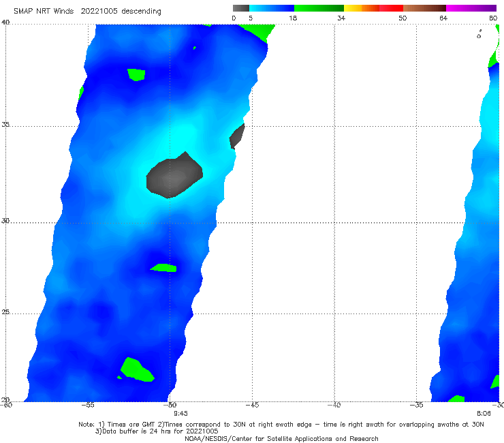504x443 pixels.
Task: Click the title 'SMAP NRT Winds 20221005 descending'
Action: click(87, 11)
